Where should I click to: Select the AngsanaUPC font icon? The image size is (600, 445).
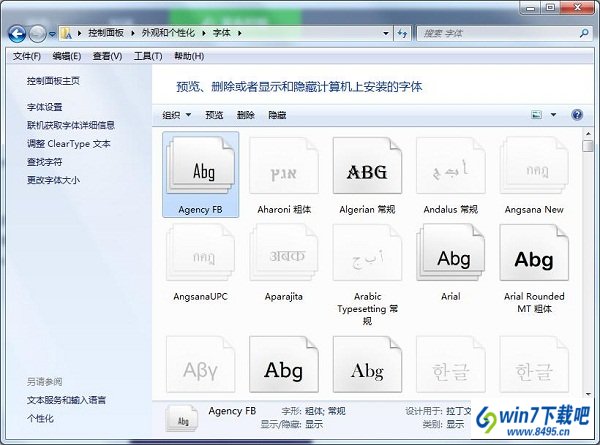pos(201,253)
